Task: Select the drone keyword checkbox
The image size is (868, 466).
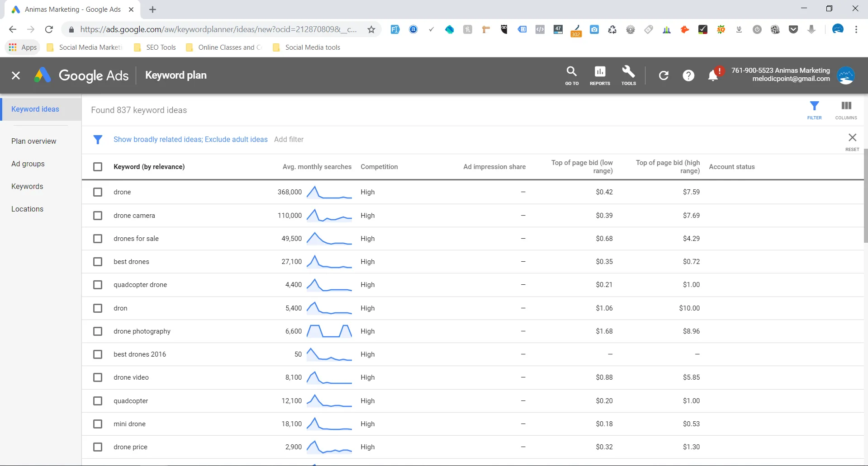Action: point(98,192)
